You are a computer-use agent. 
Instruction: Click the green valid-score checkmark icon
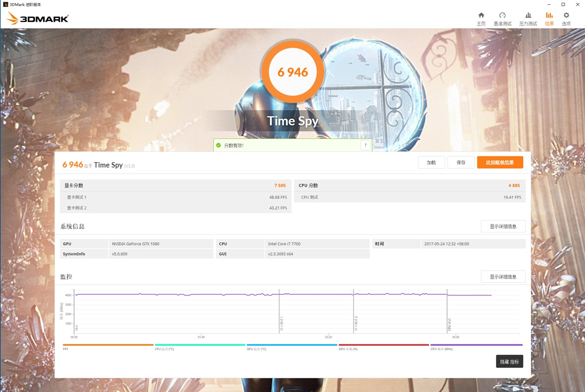(218, 145)
